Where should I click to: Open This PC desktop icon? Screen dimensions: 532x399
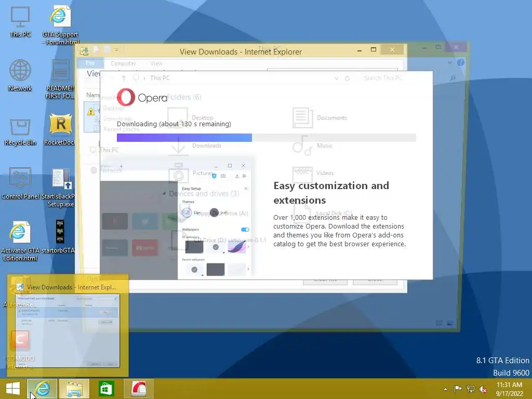point(20,22)
